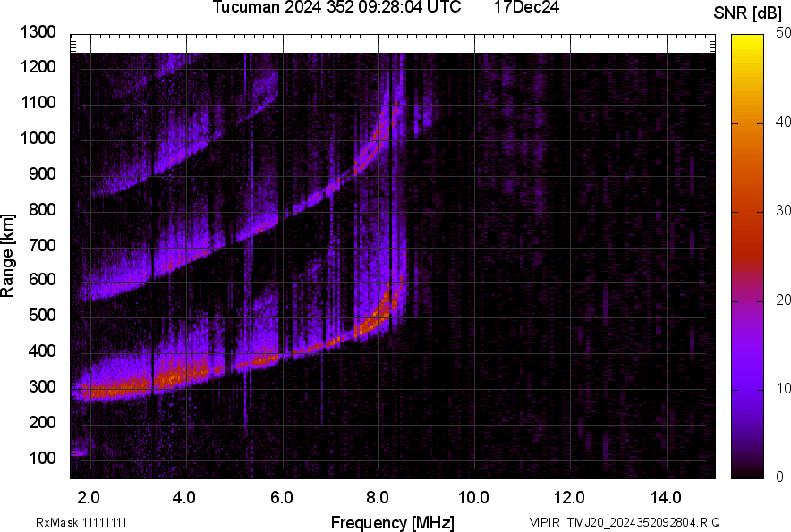Click the Frequency [MHz] axis title
The image size is (791, 532).
[x=393, y=522]
